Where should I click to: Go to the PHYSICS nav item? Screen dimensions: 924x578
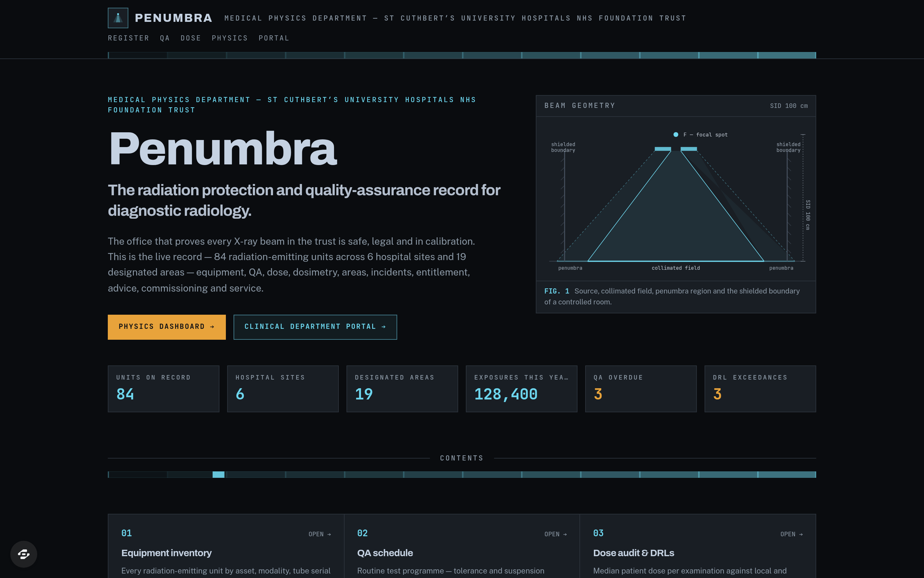[x=230, y=38]
